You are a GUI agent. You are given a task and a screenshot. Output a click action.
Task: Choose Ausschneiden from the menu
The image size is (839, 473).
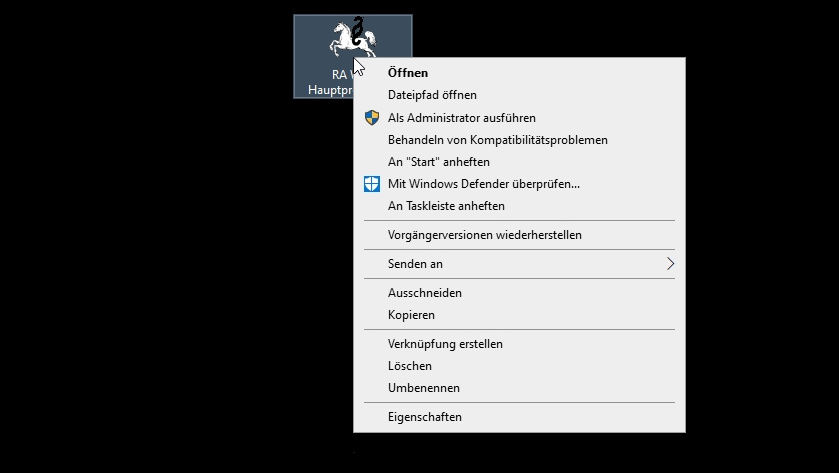point(424,293)
